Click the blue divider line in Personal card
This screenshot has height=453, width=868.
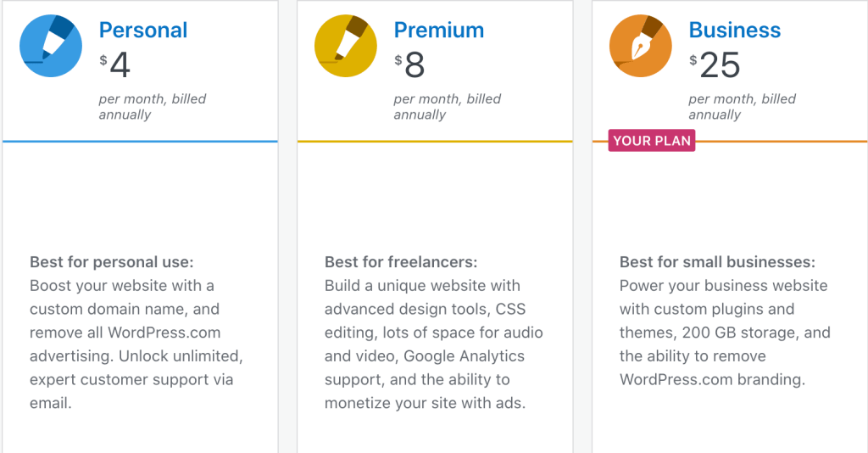point(140,142)
